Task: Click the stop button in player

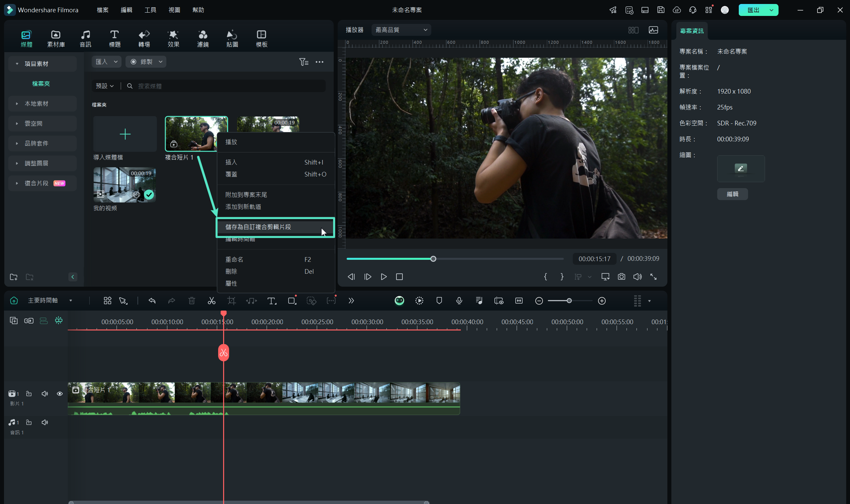Action: pos(399,277)
